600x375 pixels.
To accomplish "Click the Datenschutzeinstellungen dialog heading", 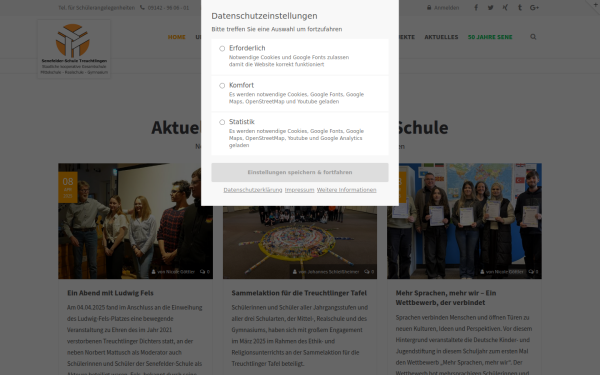I will pos(264,16).
